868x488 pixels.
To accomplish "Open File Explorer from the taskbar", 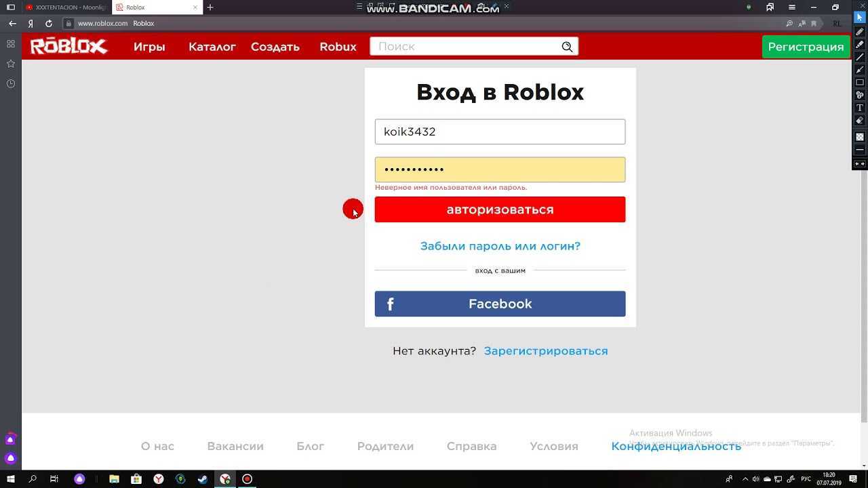I will point(114,479).
